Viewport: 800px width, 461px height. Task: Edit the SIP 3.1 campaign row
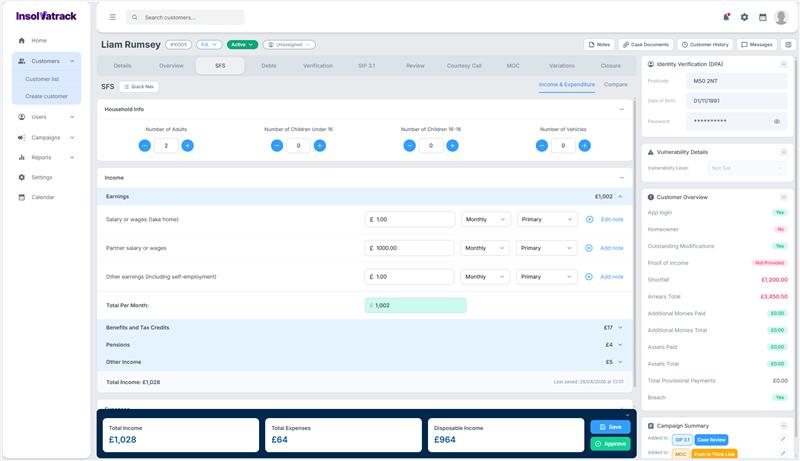(x=783, y=439)
